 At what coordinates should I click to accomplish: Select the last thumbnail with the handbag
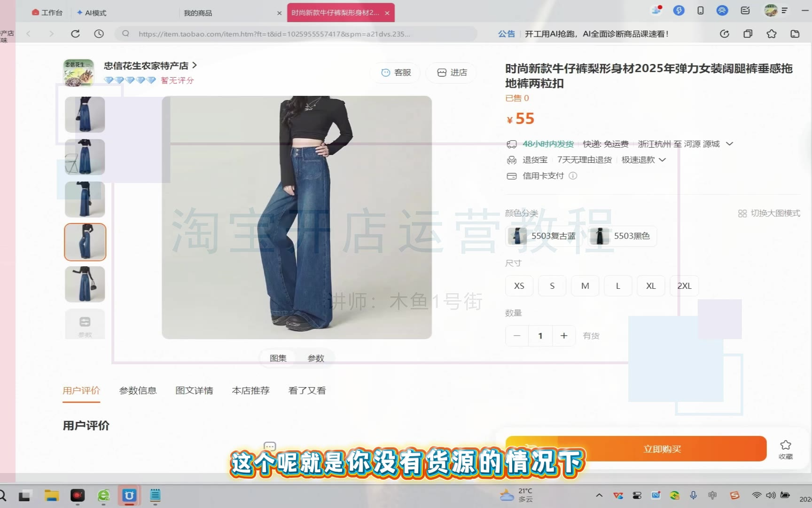point(85,284)
